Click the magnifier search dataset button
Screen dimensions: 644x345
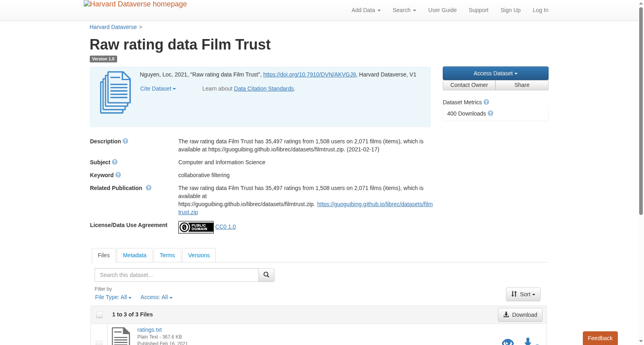[x=266, y=275]
